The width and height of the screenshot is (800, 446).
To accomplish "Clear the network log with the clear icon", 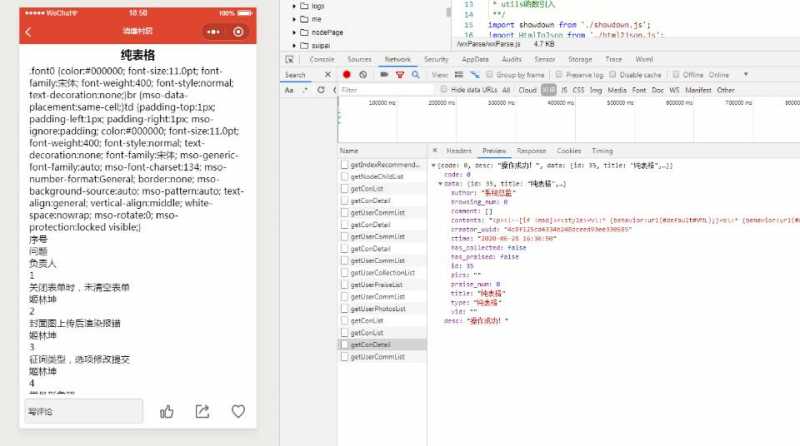I will [363, 75].
